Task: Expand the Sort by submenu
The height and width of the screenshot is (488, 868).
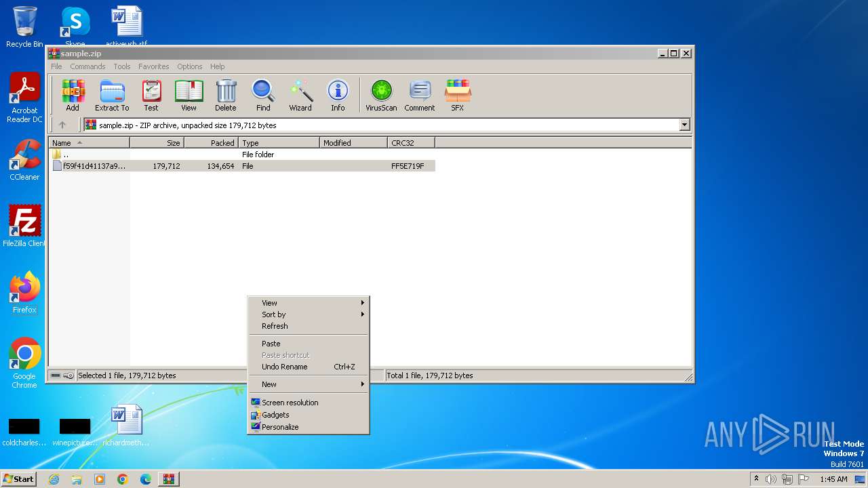Action: [x=308, y=314]
